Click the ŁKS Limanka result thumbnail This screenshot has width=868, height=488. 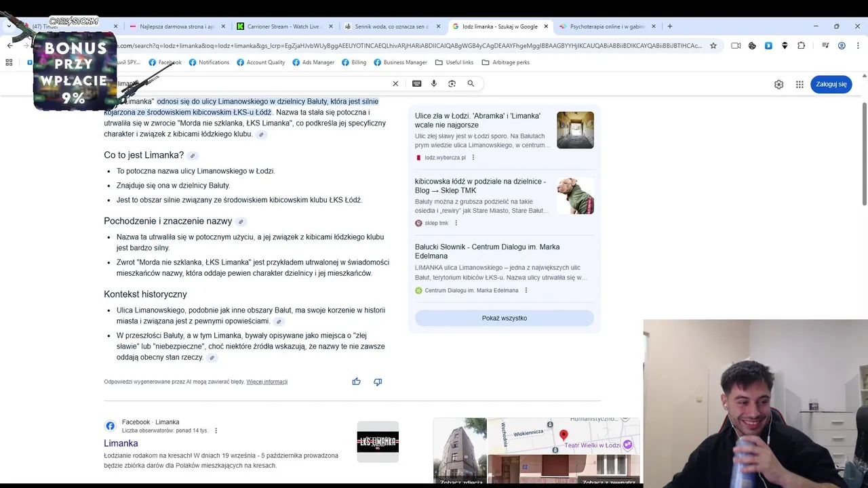pos(378,442)
